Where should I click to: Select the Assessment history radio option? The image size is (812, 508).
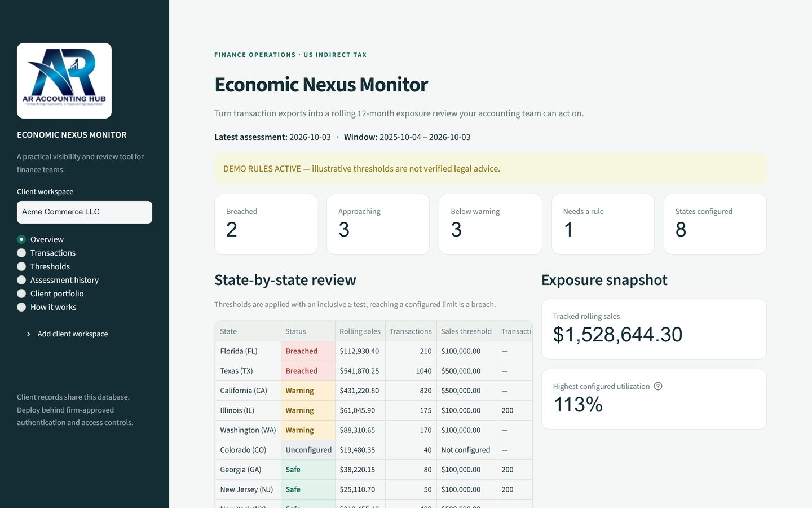click(x=21, y=280)
